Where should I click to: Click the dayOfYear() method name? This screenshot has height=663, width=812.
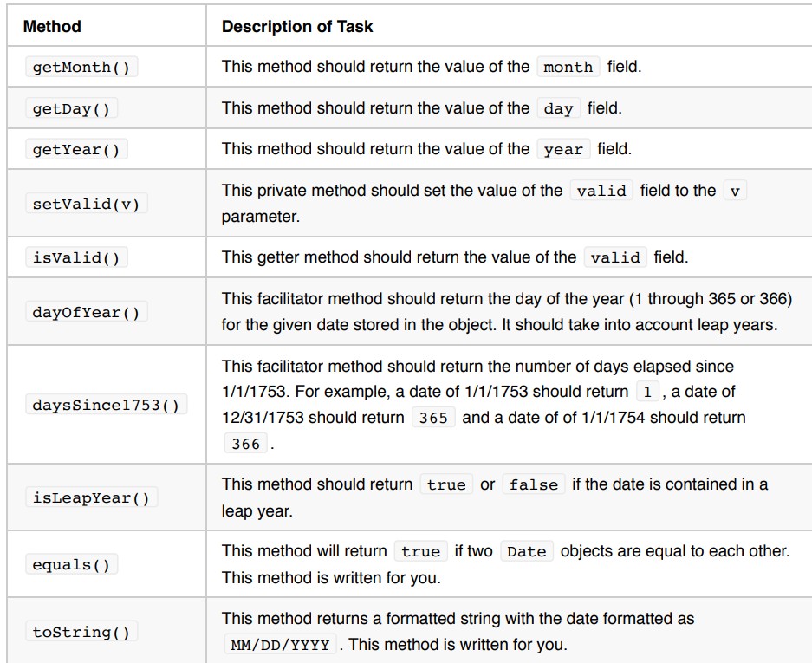click(87, 312)
